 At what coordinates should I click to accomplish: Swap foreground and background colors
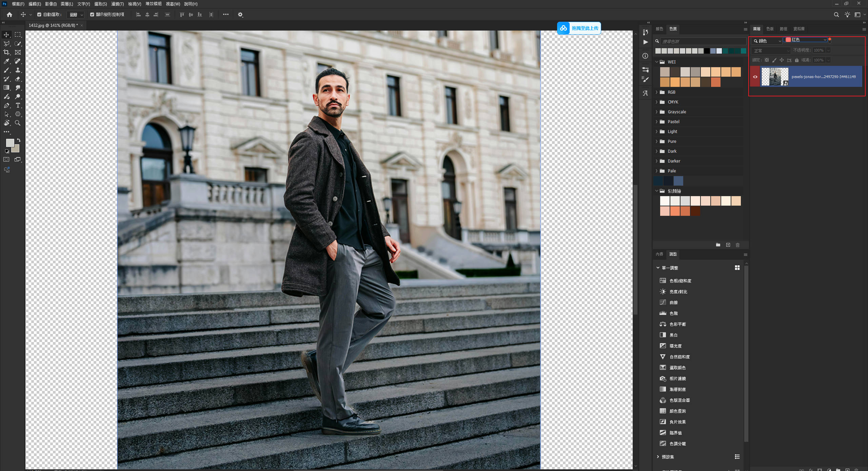[19, 140]
